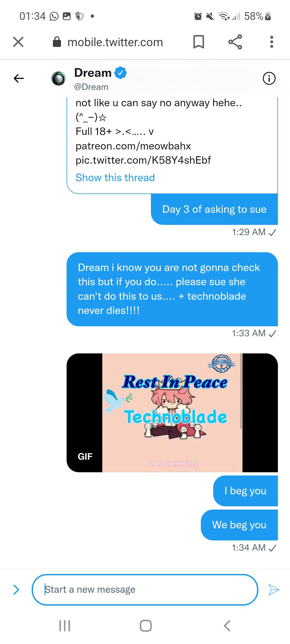Open the three-dot browser menu

pyautogui.click(x=272, y=42)
